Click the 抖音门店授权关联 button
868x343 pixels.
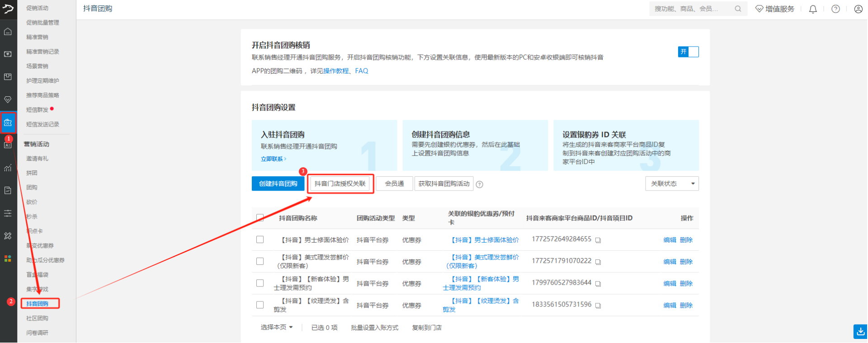tap(340, 183)
